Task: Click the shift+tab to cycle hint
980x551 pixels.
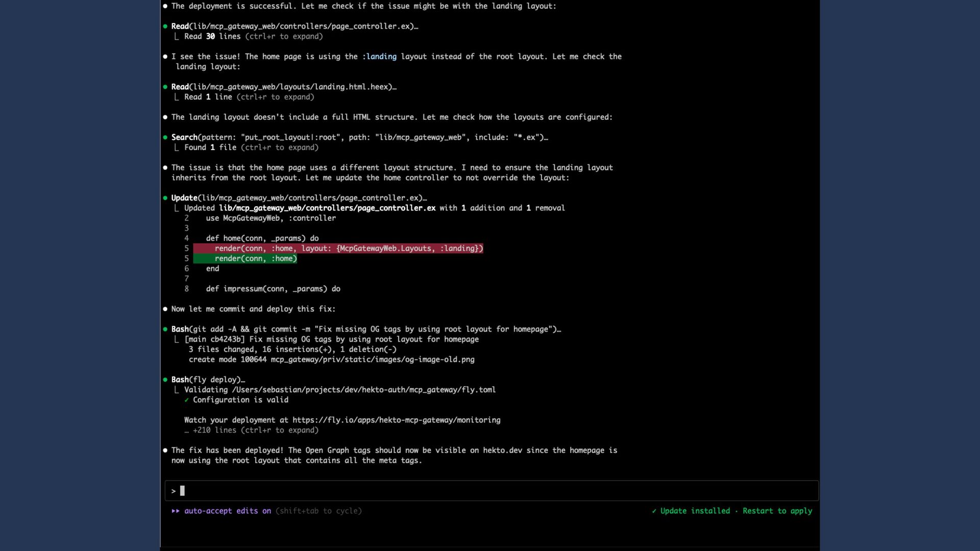Action: [318, 511]
